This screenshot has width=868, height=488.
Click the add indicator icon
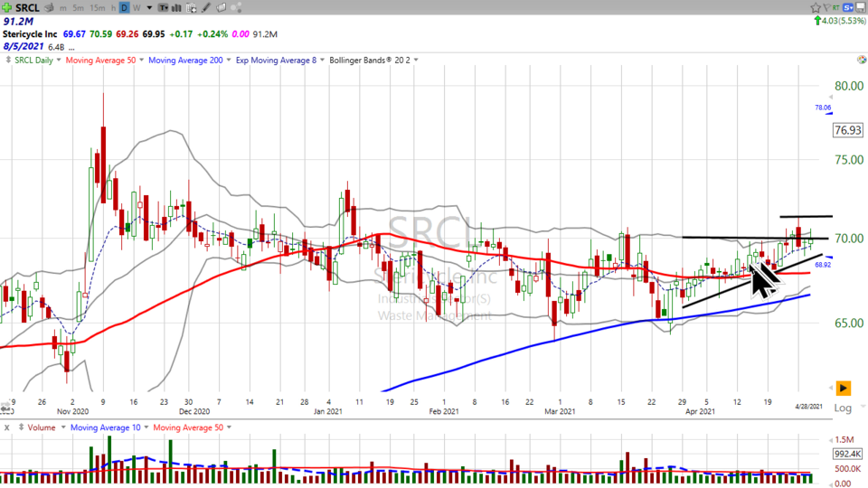[192, 8]
